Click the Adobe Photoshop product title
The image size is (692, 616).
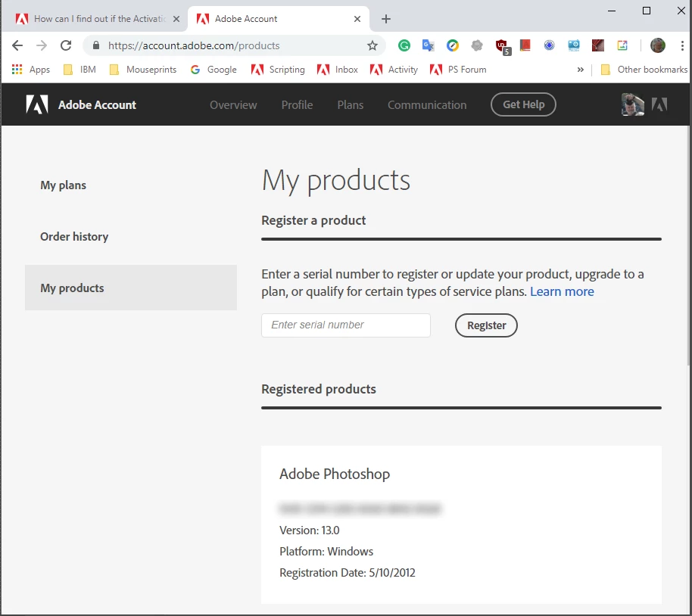[335, 474]
